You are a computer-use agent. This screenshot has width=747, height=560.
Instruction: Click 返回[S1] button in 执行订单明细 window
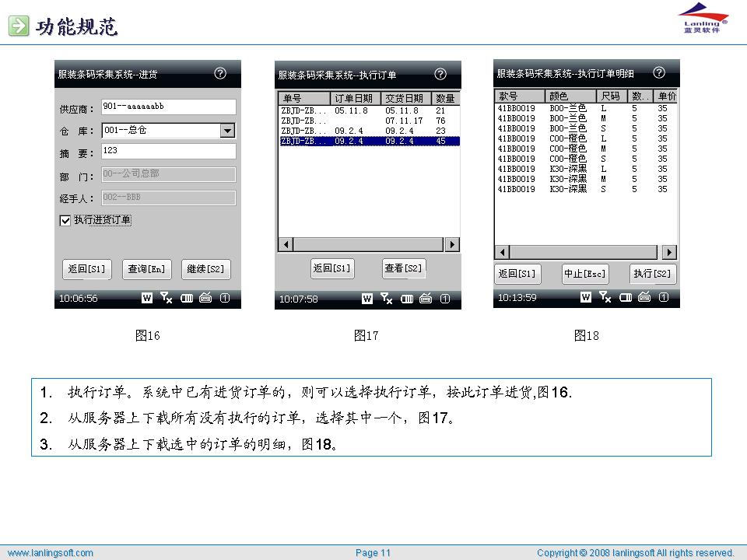[517, 274]
